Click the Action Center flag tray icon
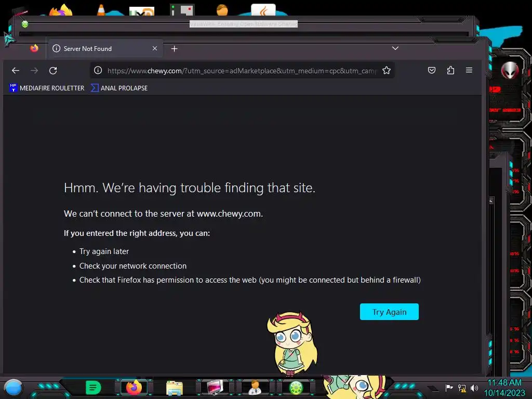This screenshot has height=399, width=532. (449, 388)
